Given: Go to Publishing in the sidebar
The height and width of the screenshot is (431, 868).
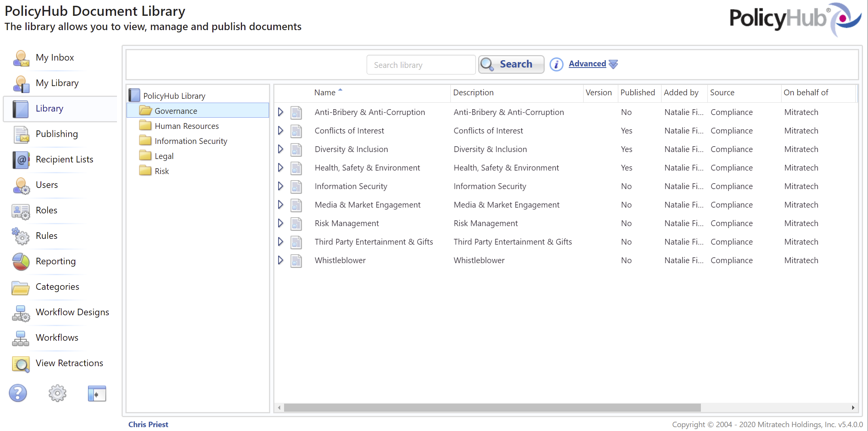Looking at the screenshot, I should point(57,134).
